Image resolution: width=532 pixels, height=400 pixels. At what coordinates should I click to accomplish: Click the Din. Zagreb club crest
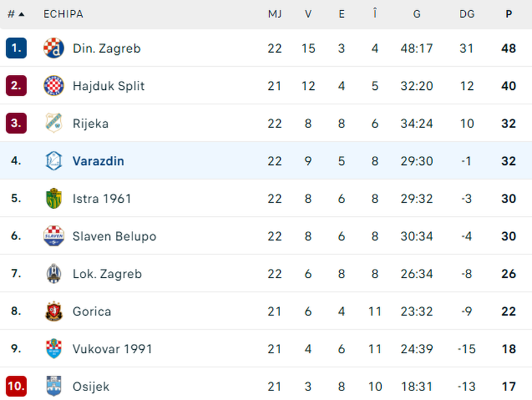tap(54, 48)
